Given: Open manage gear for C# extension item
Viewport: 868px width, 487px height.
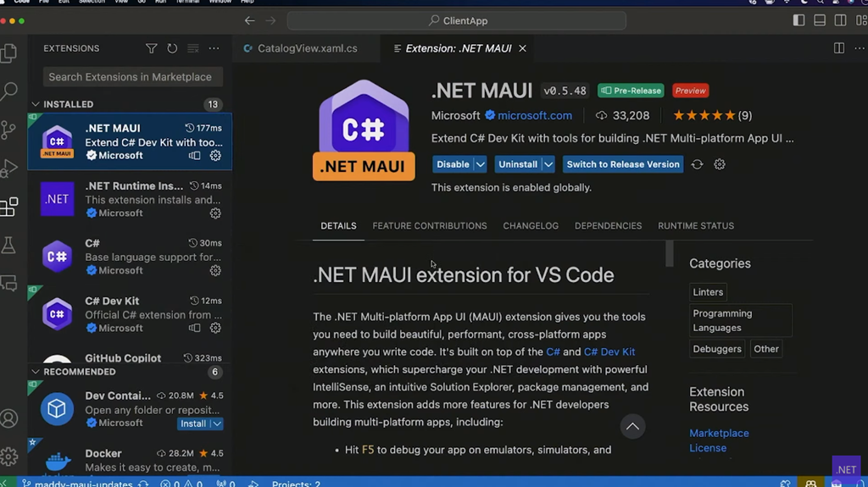Looking at the screenshot, I should pos(215,271).
